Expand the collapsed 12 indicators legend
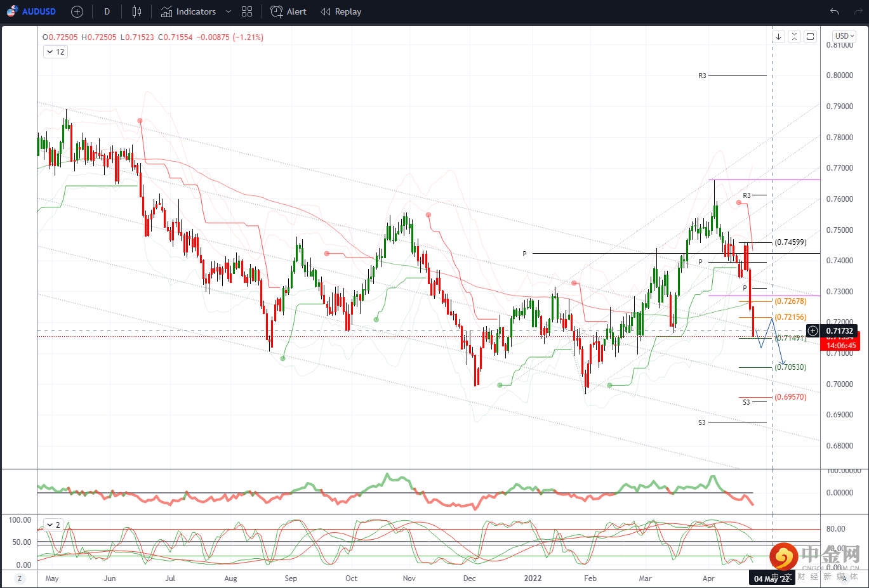This screenshot has width=869, height=588. tap(55, 52)
